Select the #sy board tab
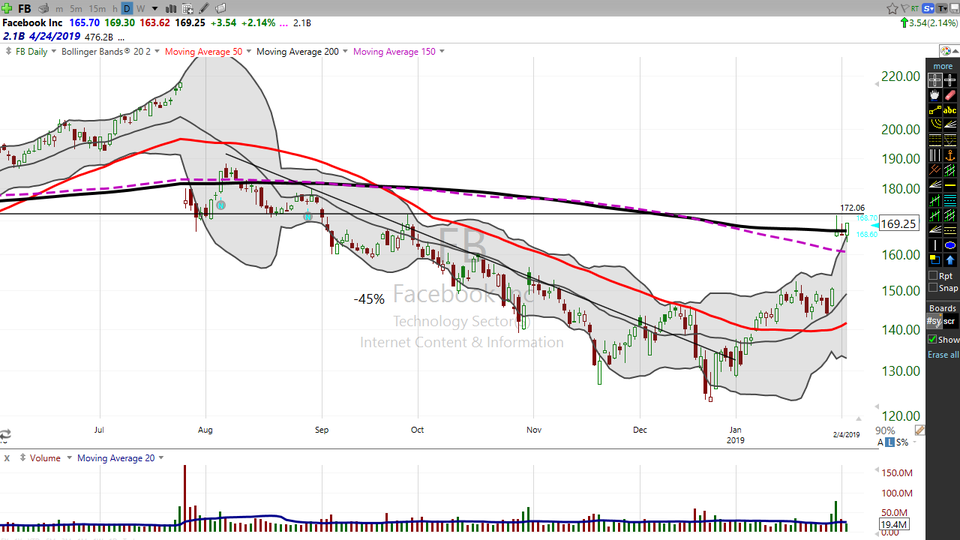Image resolution: width=960 pixels, height=540 pixels. 934,321
